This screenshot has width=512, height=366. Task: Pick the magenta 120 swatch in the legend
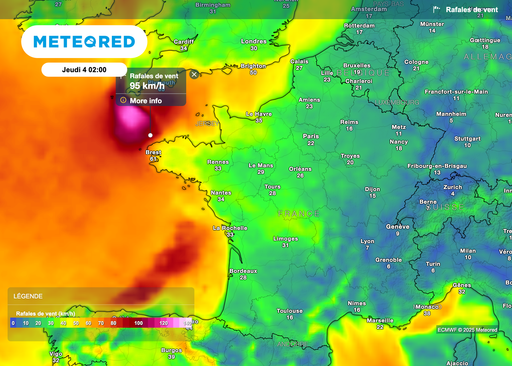click(x=164, y=323)
